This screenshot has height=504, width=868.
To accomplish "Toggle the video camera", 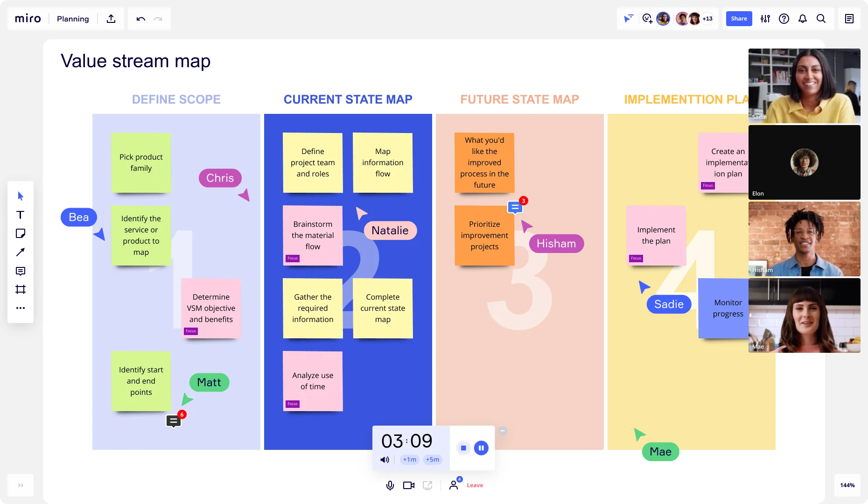I will (409, 485).
